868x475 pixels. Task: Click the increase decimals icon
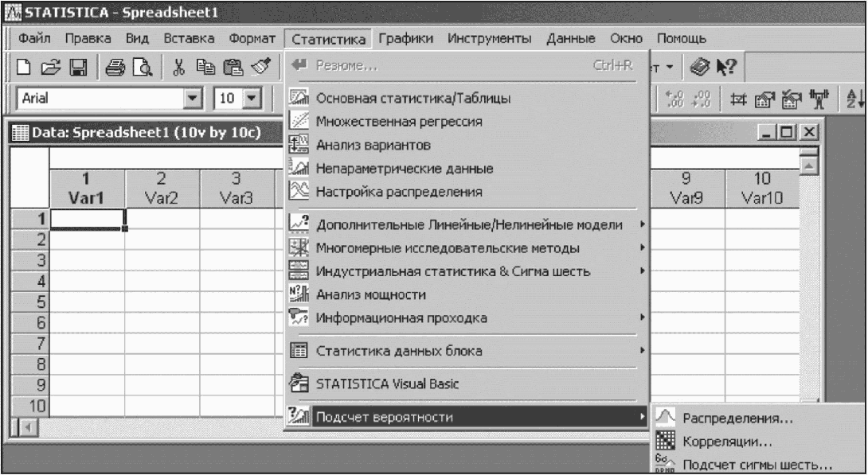(673, 99)
